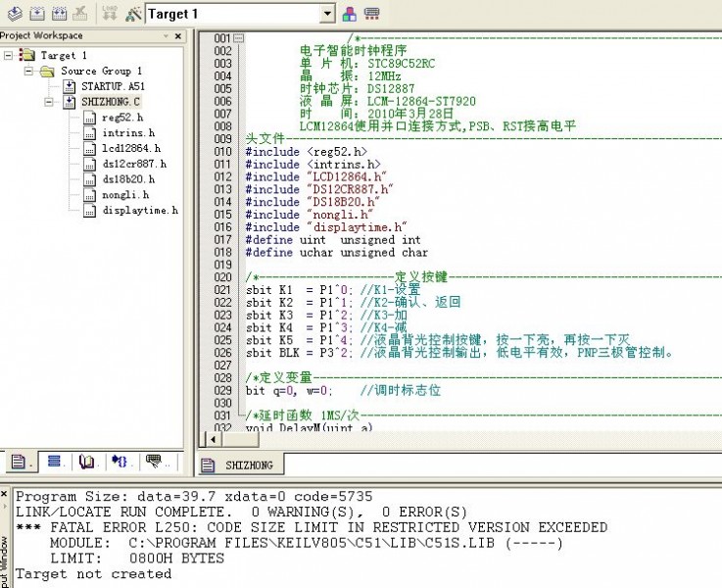
Task: Click the Manage multi-project icon right of Target dropdown
Action: click(x=372, y=14)
